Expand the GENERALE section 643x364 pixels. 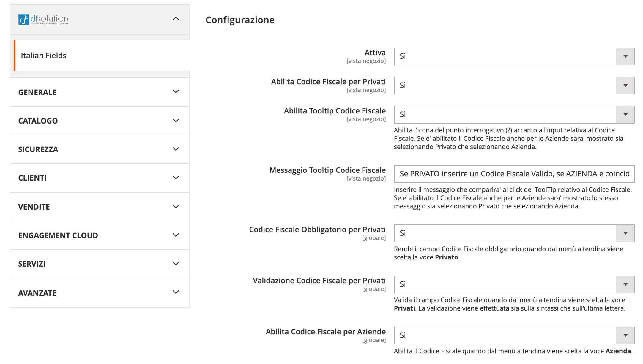(x=100, y=92)
